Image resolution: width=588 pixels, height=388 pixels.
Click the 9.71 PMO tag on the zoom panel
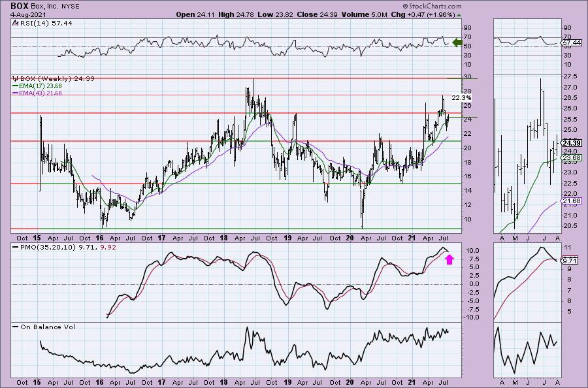click(x=570, y=261)
